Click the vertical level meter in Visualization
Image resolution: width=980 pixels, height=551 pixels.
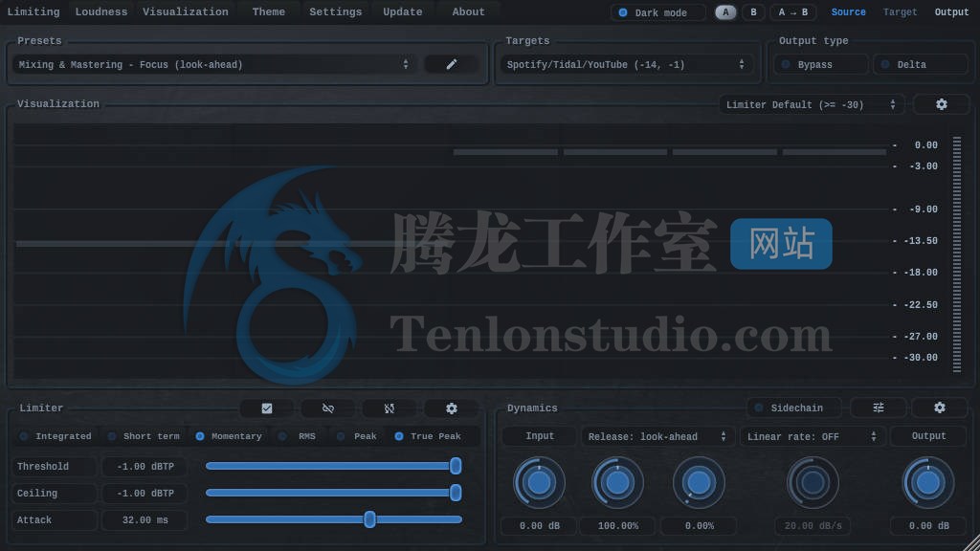pos(957,254)
